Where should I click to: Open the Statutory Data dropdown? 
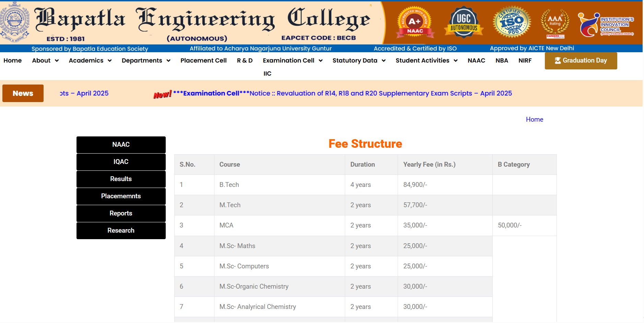tap(359, 61)
